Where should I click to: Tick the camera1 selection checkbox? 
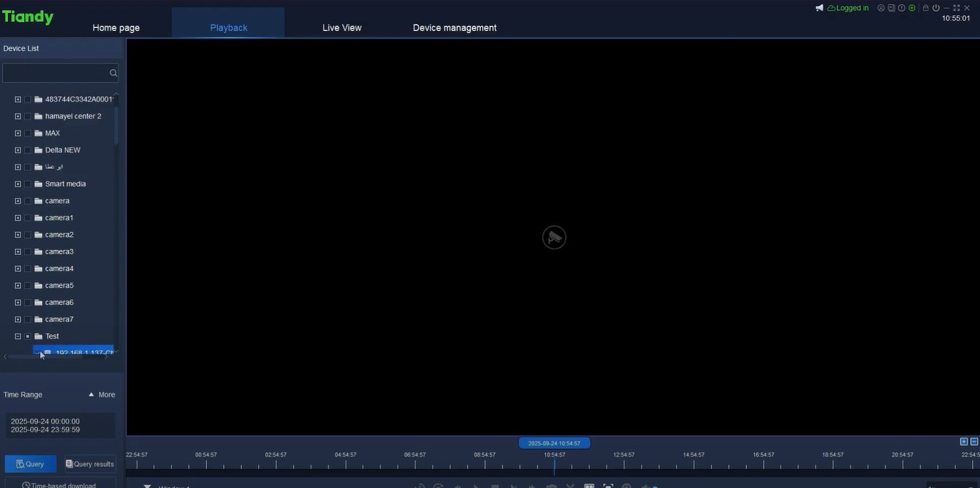tap(26, 217)
